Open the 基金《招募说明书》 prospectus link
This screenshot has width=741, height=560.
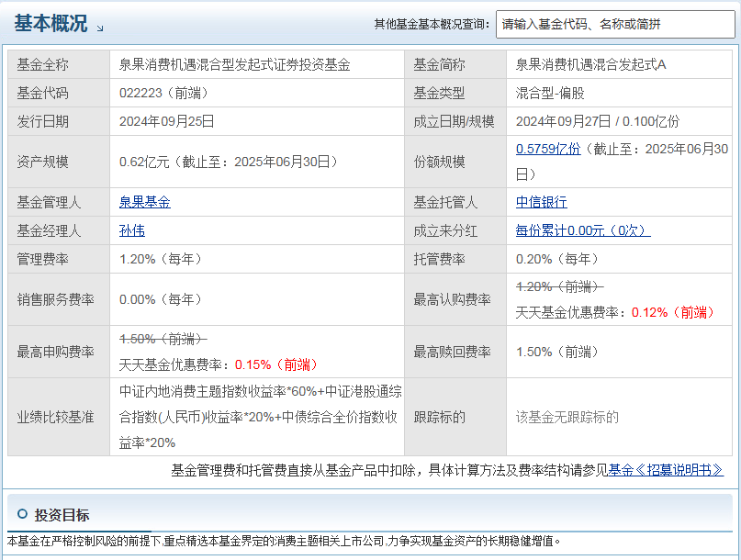click(x=666, y=470)
